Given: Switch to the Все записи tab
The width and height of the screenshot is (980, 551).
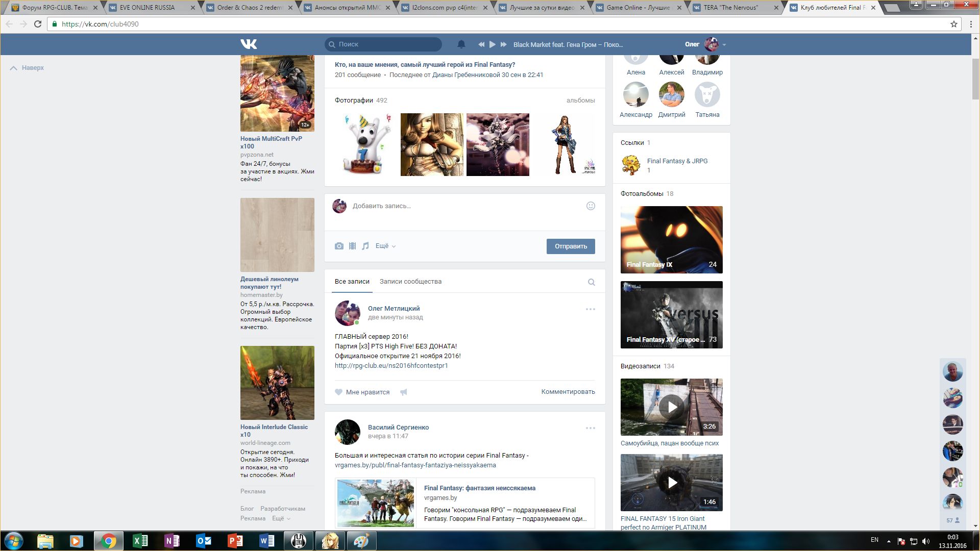Looking at the screenshot, I should (x=352, y=282).
